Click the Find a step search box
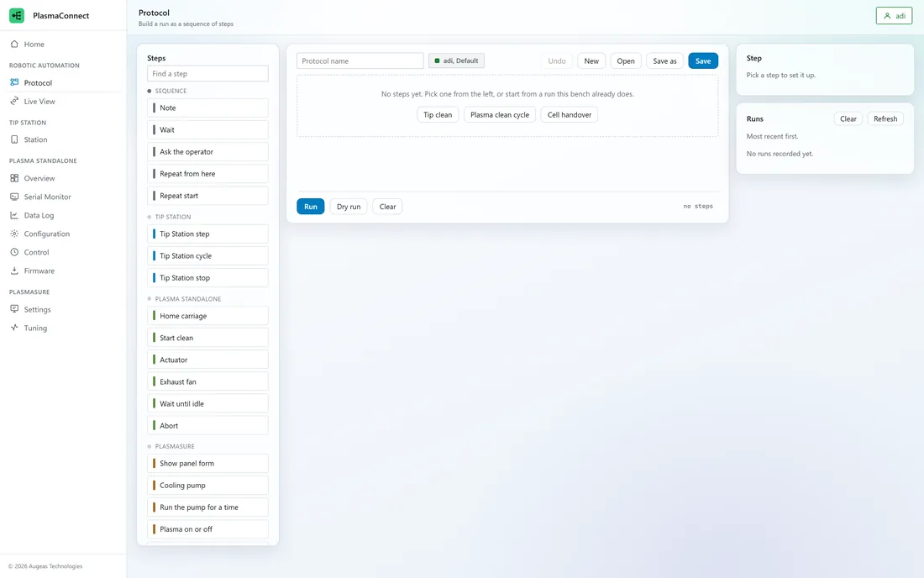This screenshot has height=578, width=924. (x=207, y=74)
